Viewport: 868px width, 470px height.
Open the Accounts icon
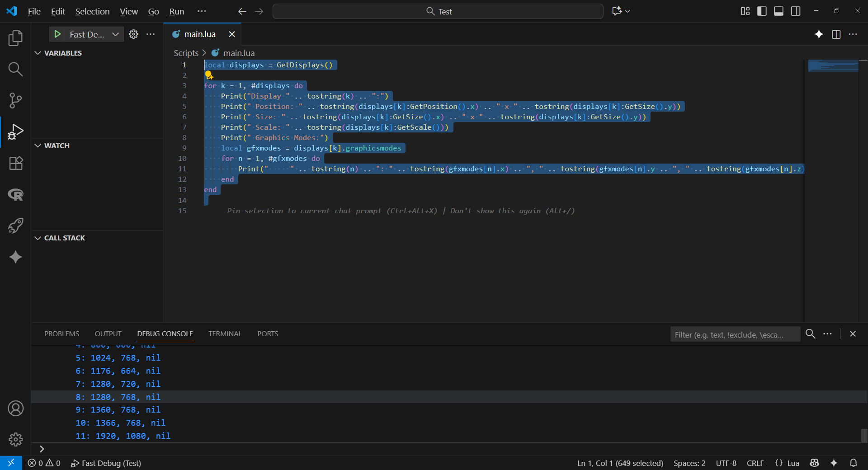(x=15, y=409)
